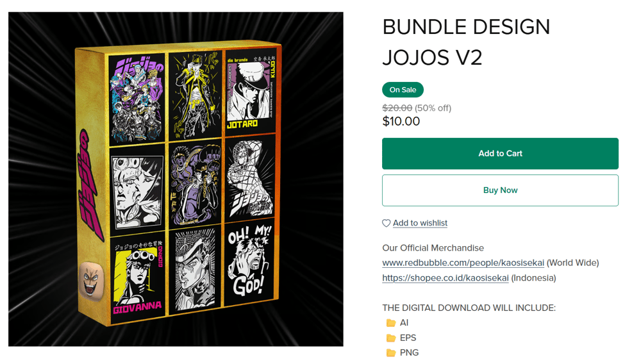Click the meme face sticker on the box
The image size is (641, 364).
pos(92,281)
